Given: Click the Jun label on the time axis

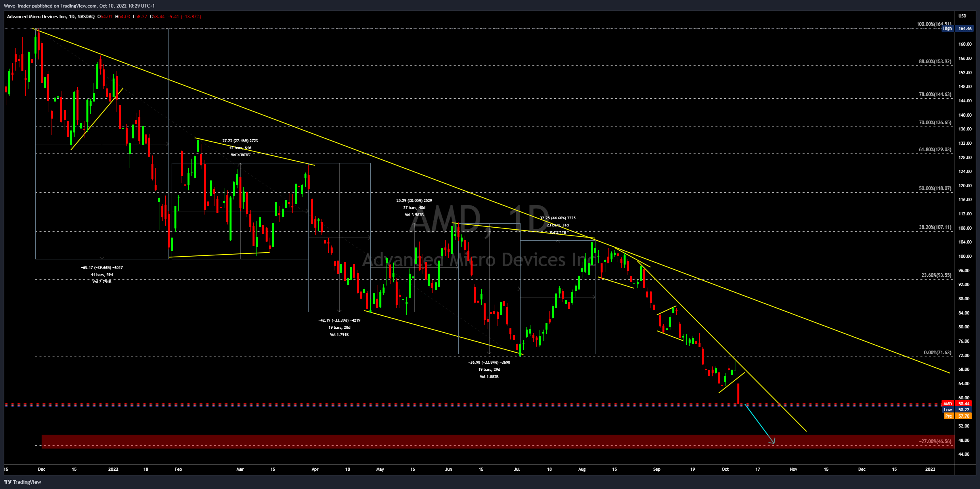Looking at the screenshot, I should coord(448,469).
